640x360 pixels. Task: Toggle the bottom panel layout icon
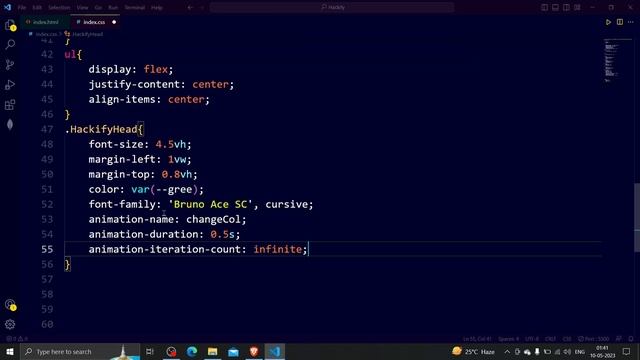[556, 7]
